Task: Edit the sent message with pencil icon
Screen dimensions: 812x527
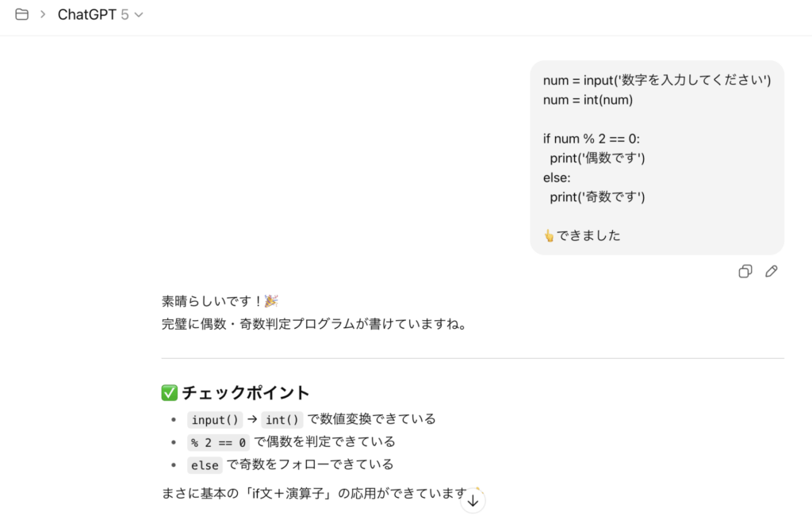Action: click(x=771, y=272)
